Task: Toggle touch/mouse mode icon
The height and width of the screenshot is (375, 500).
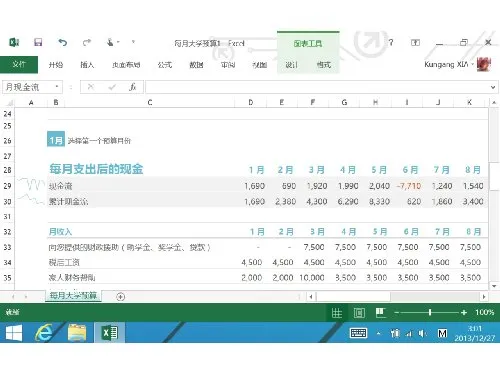Action: [x=110, y=42]
